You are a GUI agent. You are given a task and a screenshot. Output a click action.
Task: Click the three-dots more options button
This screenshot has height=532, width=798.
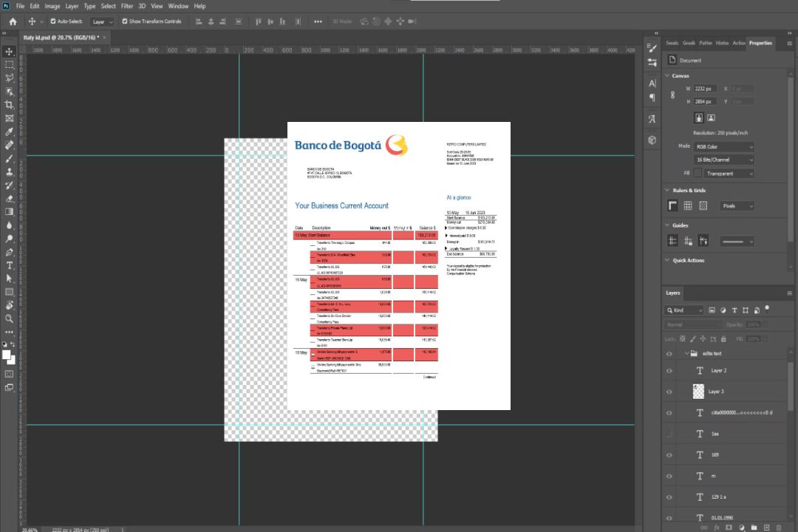click(x=318, y=21)
